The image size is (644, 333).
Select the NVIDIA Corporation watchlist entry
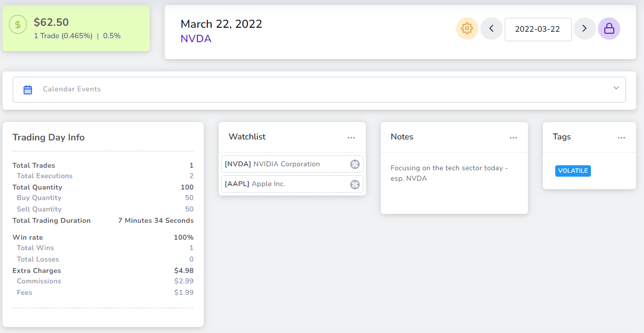click(x=292, y=164)
